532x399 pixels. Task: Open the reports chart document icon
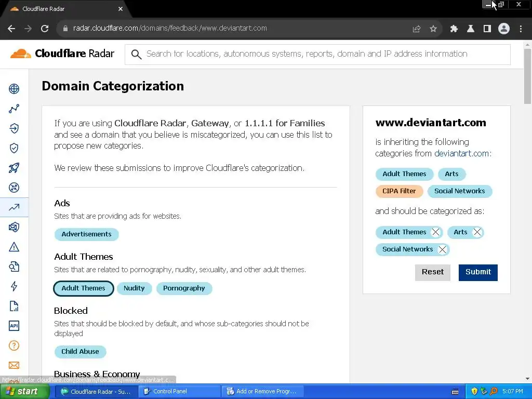coord(14,306)
